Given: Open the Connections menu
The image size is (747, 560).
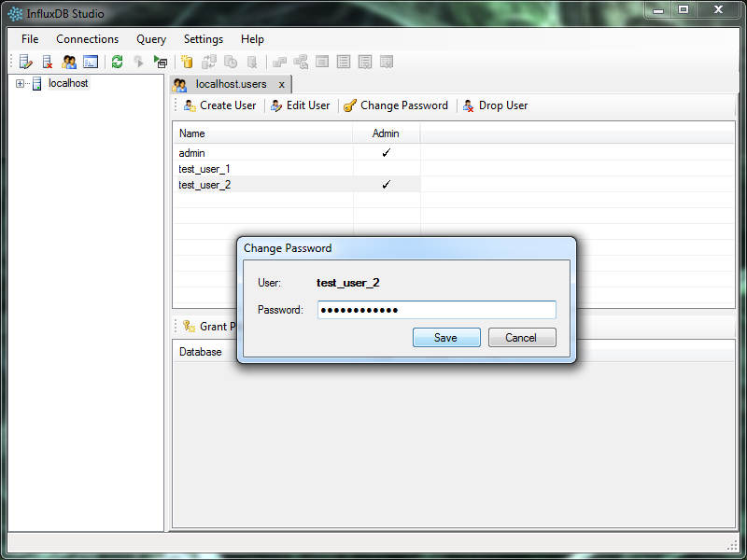Looking at the screenshot, I should pos(87,39).
